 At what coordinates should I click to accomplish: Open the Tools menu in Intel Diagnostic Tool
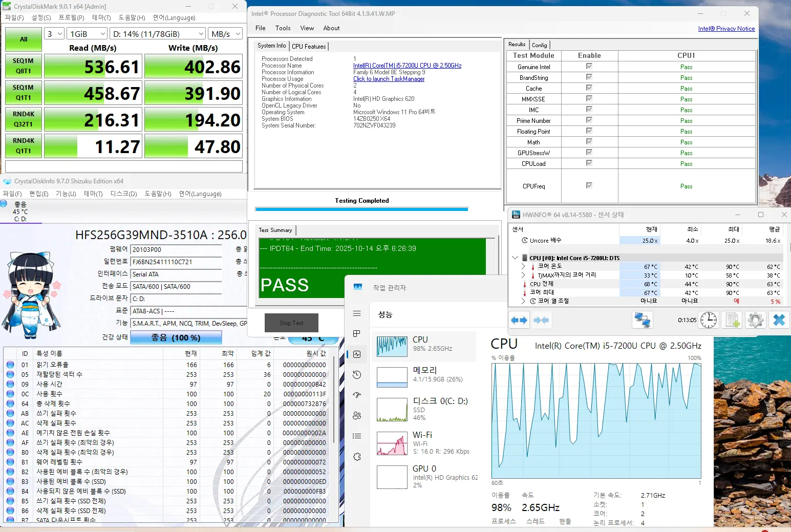(x=283, y=28)
